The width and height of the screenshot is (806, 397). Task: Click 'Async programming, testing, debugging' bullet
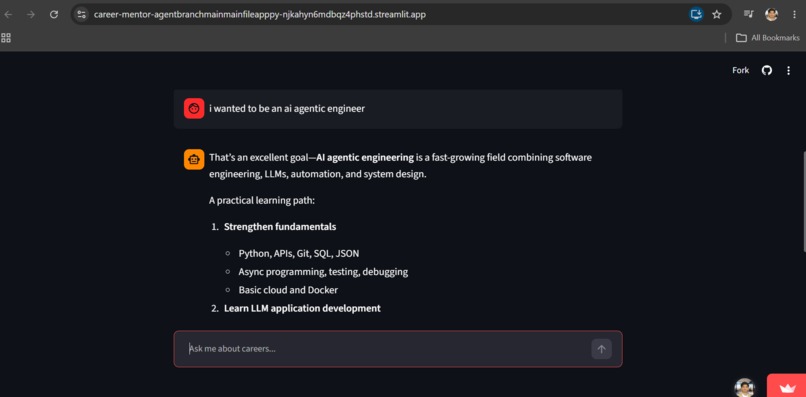[x=323, y=272]
